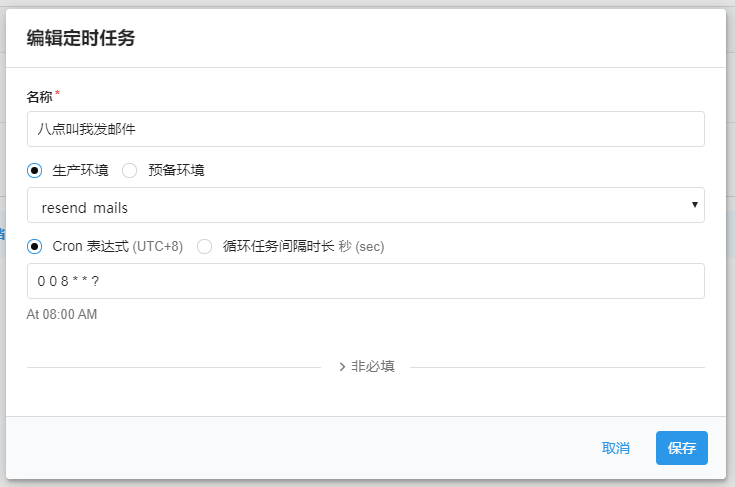Choose the Cron 表达式 radio option

(x=36, y=246)
